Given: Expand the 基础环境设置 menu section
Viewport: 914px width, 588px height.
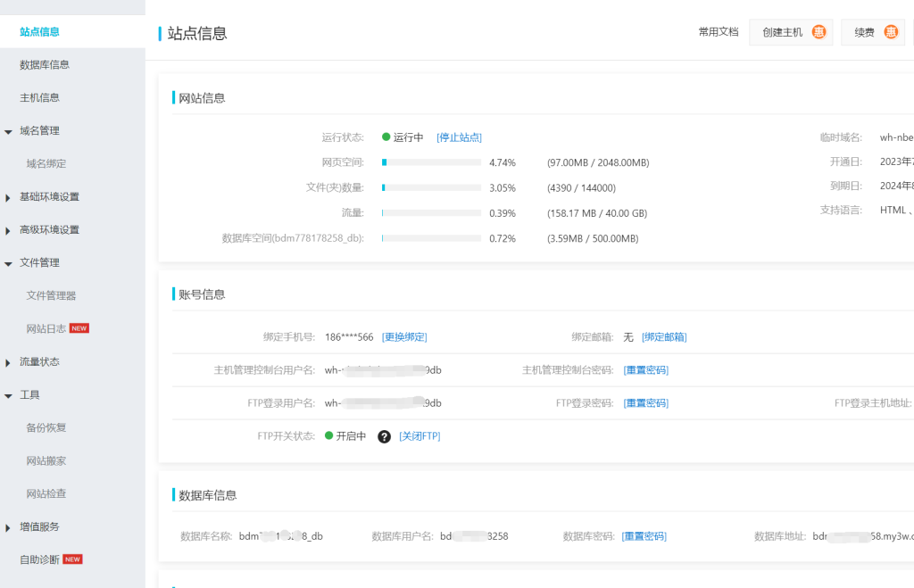Looking at the screenshot, I should [49, 196].
